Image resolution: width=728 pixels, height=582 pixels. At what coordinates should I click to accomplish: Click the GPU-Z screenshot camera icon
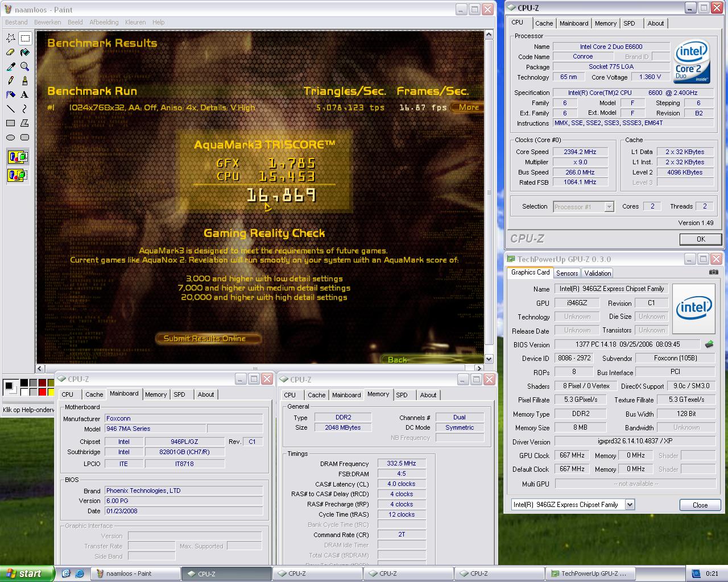(x=713, y=272)
